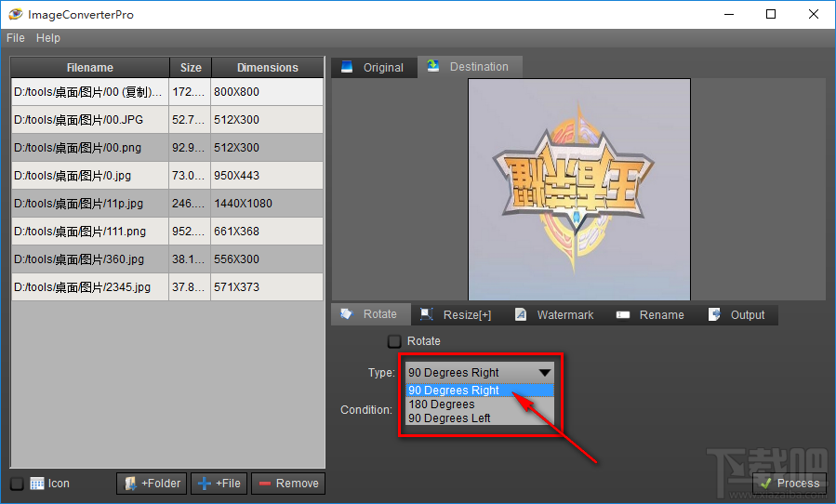Select file row 2345.jpg

166,287
